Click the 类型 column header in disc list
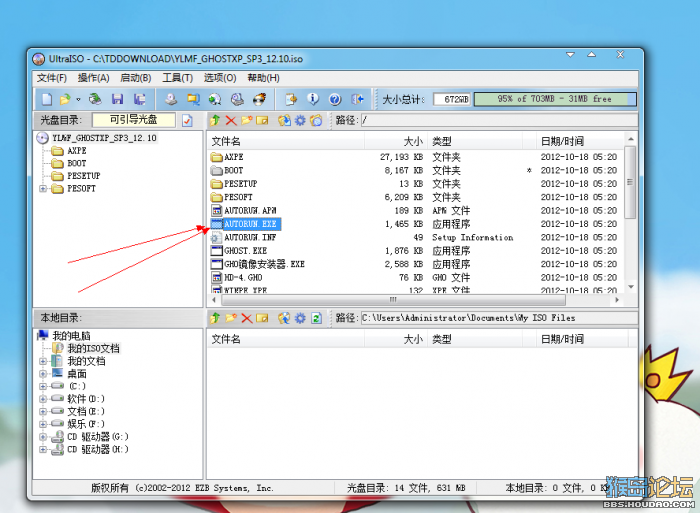This screenshot has height=513, width=700. click(475, 142)
